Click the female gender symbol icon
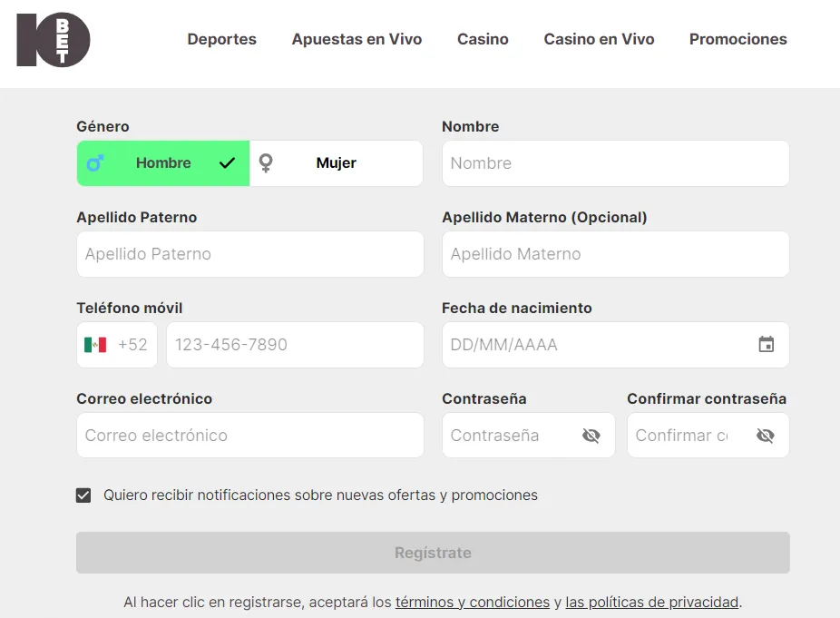The width and height of the screenshot is (840, 618). (265, 162)
